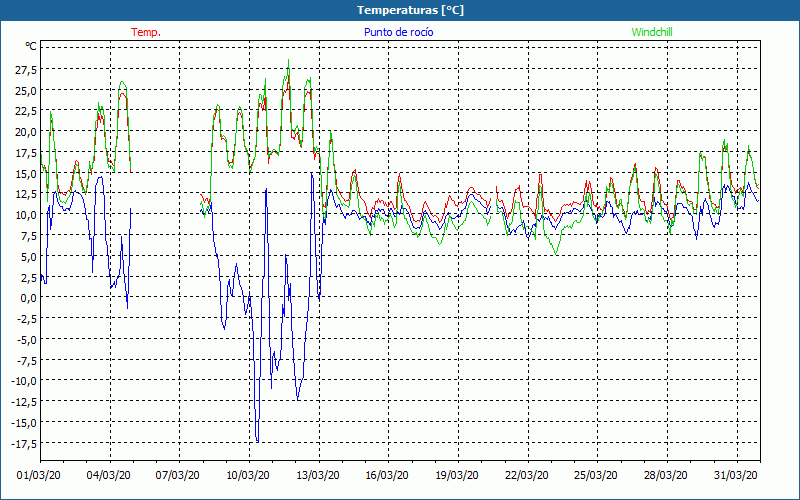Click the 12,5 y-axis value
Image resolution: width=800 pixels, height=500 pixels.
click(26, 194)
